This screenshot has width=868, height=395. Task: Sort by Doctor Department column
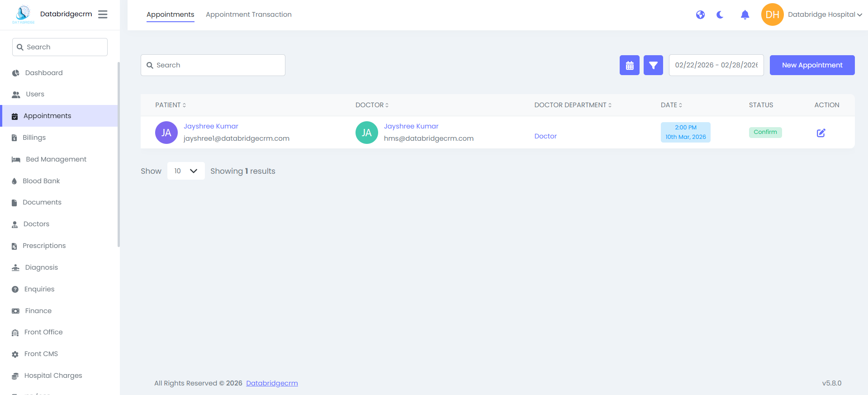573,105
